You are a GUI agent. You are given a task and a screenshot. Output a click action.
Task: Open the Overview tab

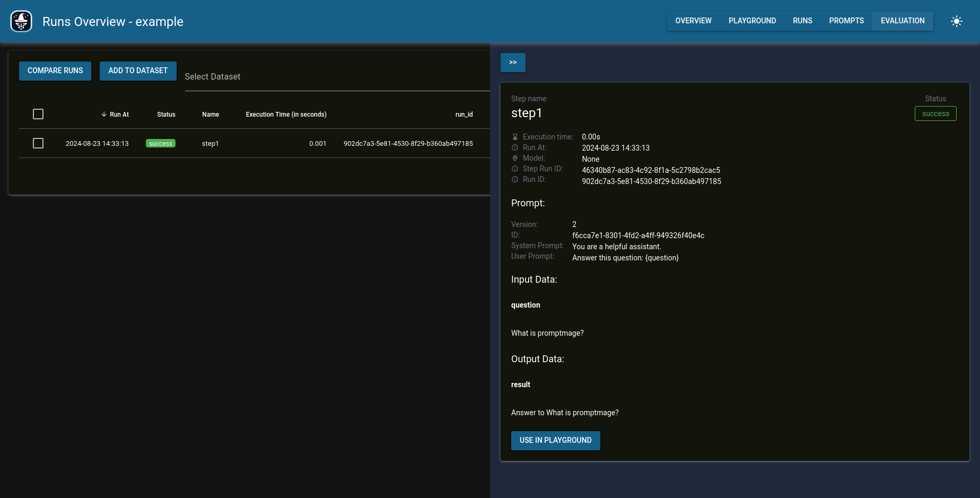tap(694, 21)
